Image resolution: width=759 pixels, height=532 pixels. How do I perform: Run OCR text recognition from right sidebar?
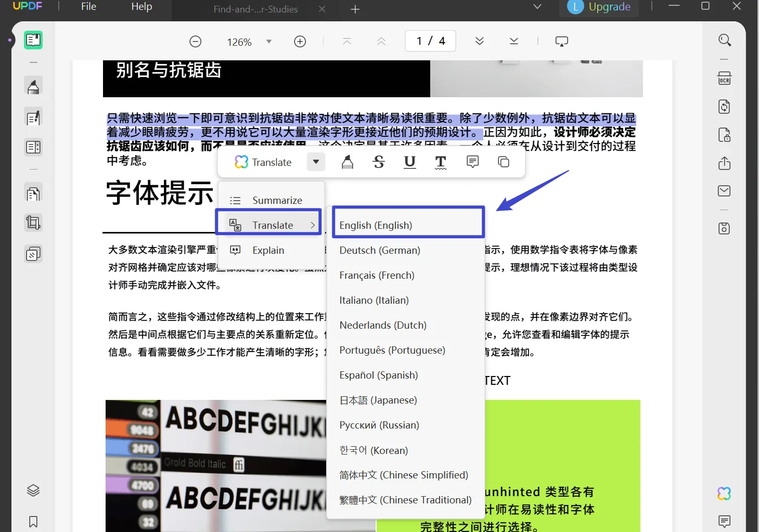725,79
